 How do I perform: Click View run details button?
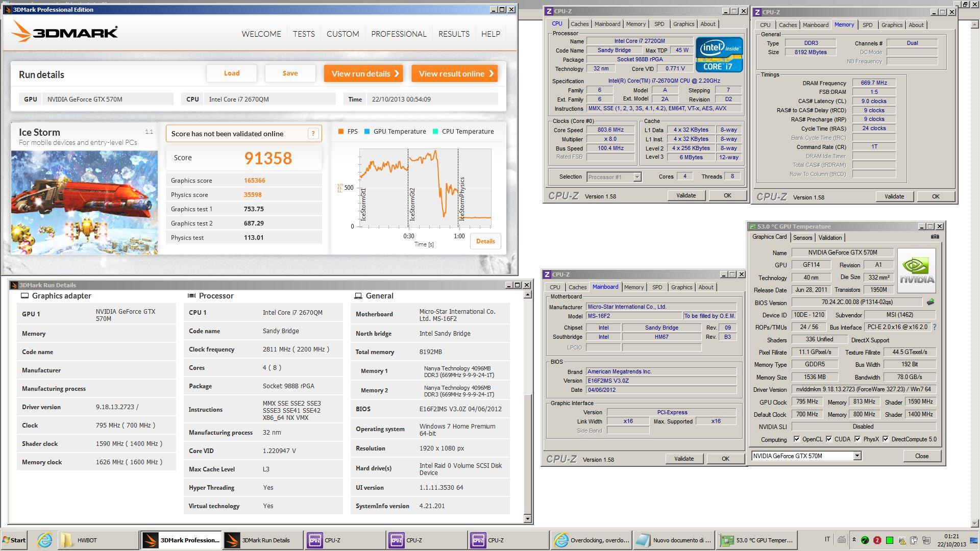[363, 73]
